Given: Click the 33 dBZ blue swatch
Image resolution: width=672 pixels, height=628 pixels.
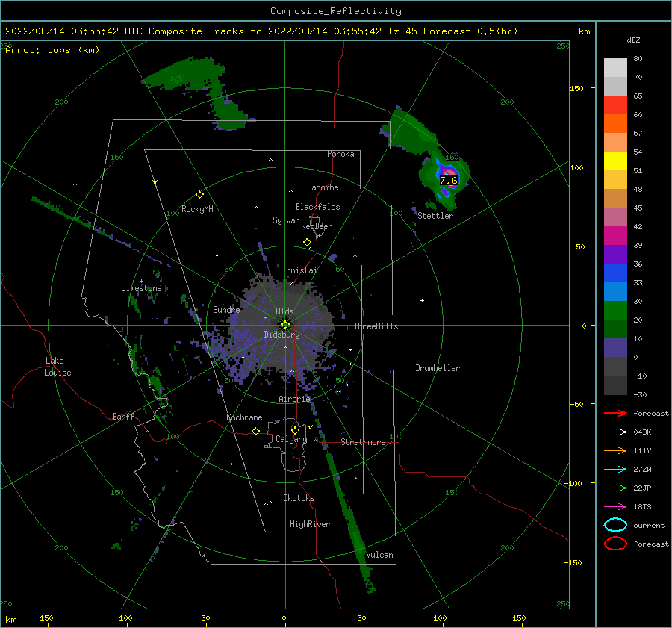Looking at the screenshot, I should [615, 273].
